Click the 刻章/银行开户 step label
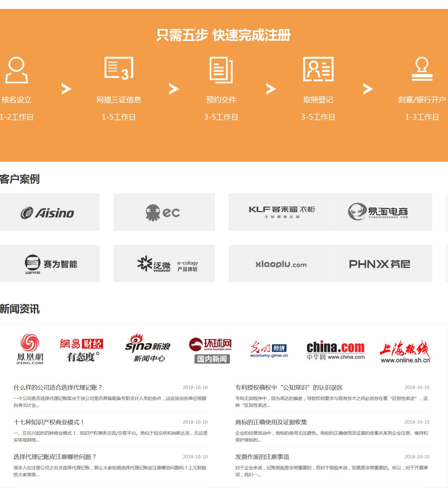 coord(422,100)
